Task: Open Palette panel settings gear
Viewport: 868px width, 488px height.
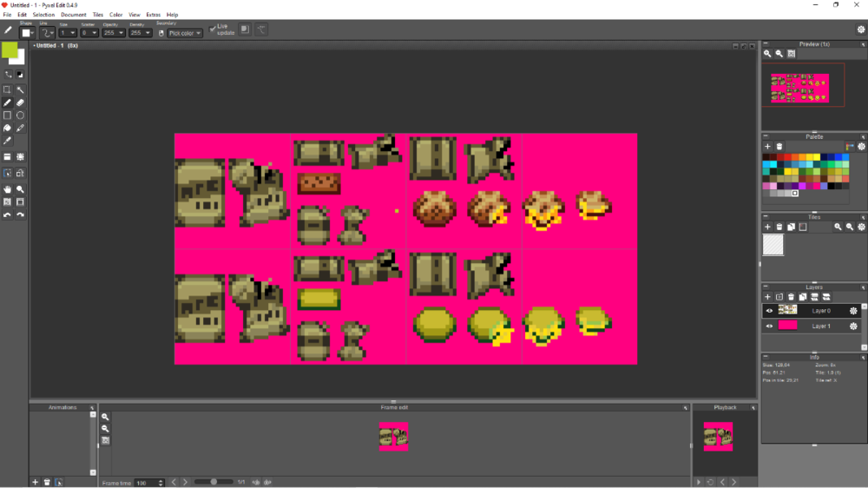Action: pos(861,147)
